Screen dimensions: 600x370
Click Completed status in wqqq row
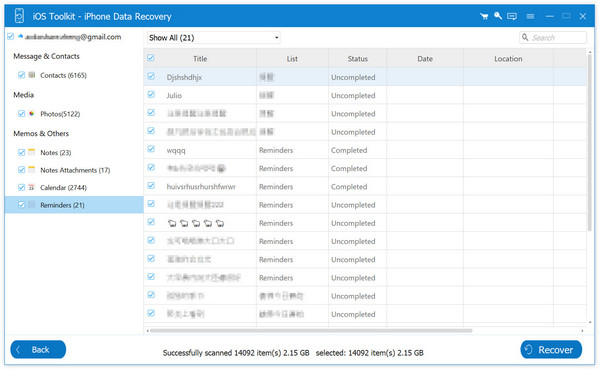pos(349,150)
